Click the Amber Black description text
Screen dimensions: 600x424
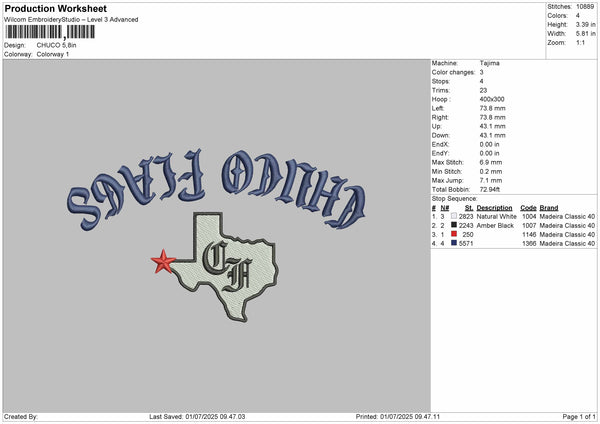[x=495, y=225]
